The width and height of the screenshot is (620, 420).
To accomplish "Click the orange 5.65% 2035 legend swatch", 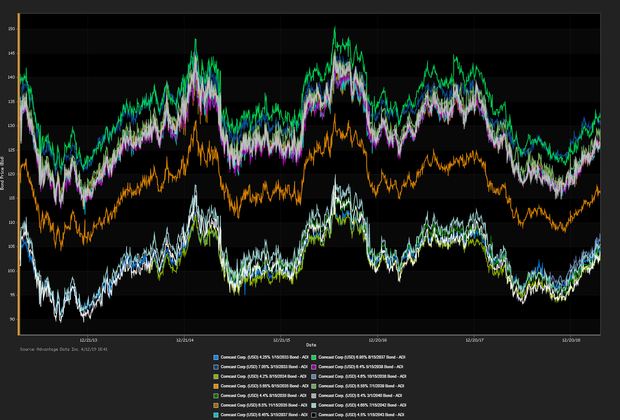I will pyautogui.click(x=216, y=386).
